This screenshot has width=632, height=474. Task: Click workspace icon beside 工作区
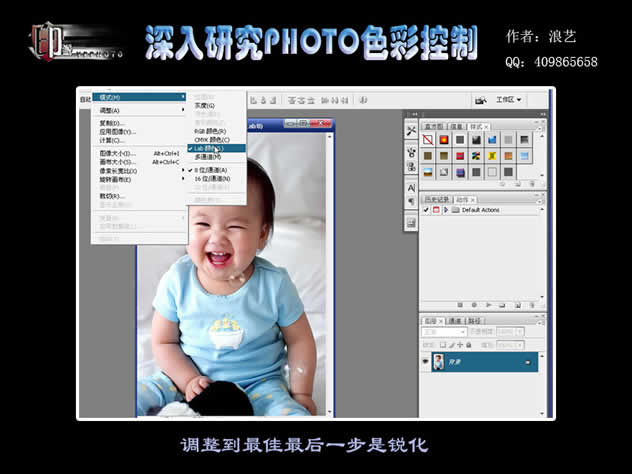click(x=480, y=100)
